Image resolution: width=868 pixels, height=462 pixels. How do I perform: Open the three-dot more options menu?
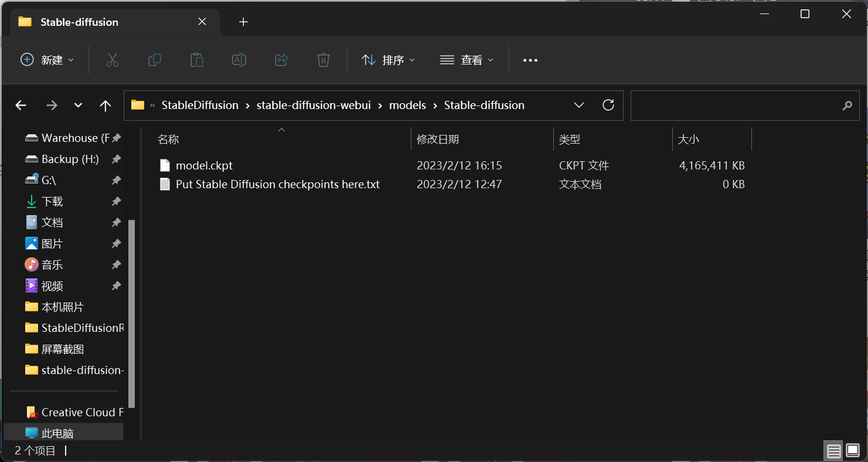click(x=530, y=60)
